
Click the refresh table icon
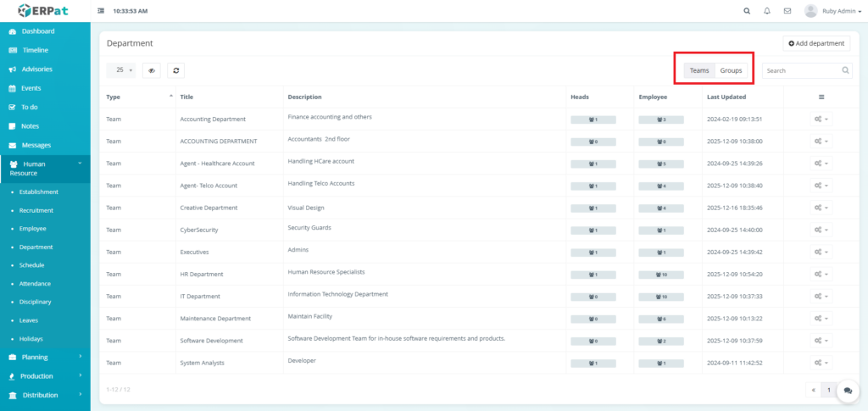(x=175, y=70)
